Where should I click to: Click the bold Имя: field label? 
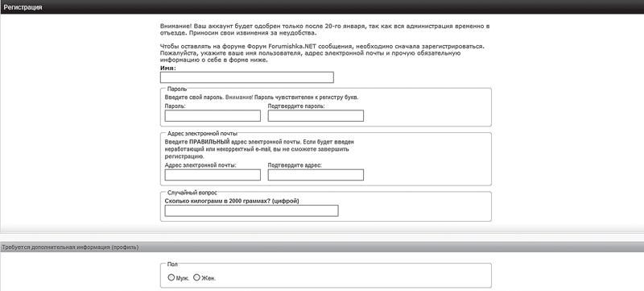[x=168, y=68]
